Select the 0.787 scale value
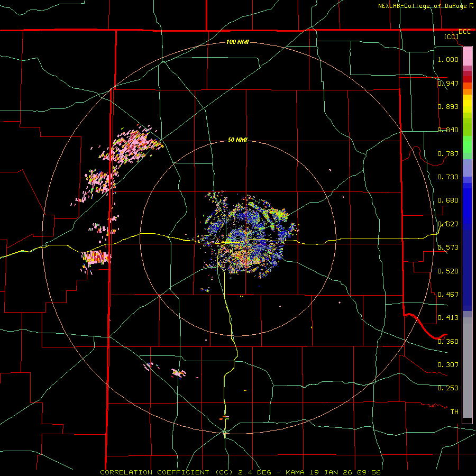Screen dimensions: 476x476 pos(448,153)
